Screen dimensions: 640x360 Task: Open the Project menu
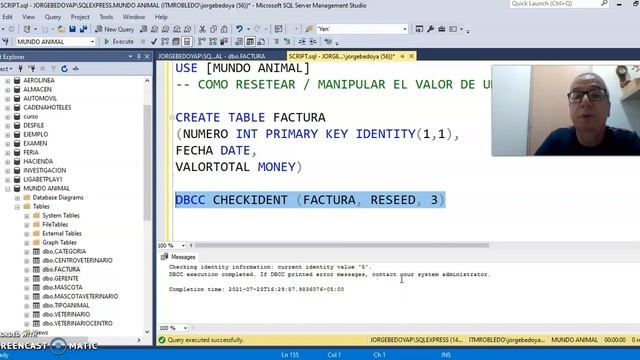tap(80, 17)
